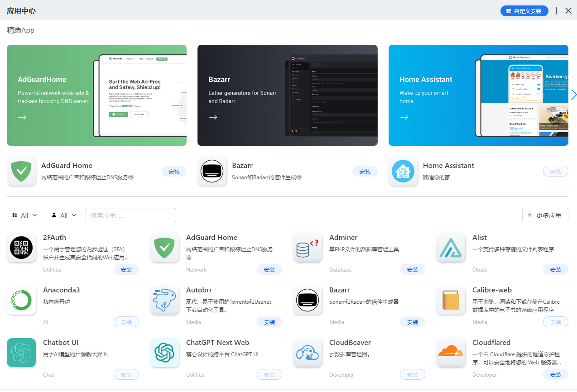The height and width of the screenshot is (392, 577).
Task: Open more apps via 更多应用 button
Action: click(545, 215)
